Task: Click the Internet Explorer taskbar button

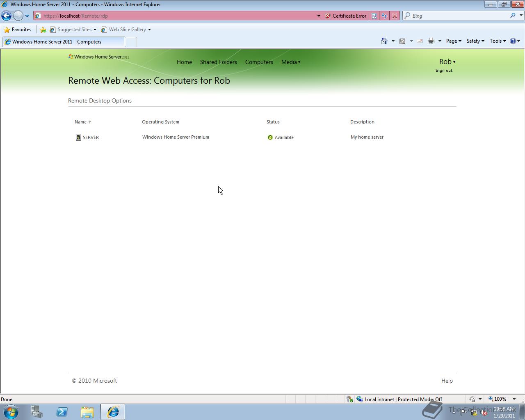Action: coord(113,412)
